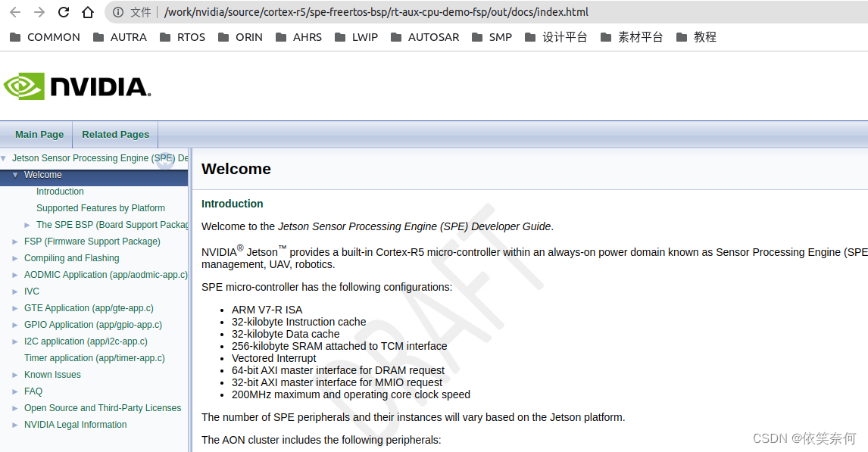This screenshot has height=452, width=868.
Task: Open I2C application (app/i2c-app.c) link
Action: tap(86, 341)
